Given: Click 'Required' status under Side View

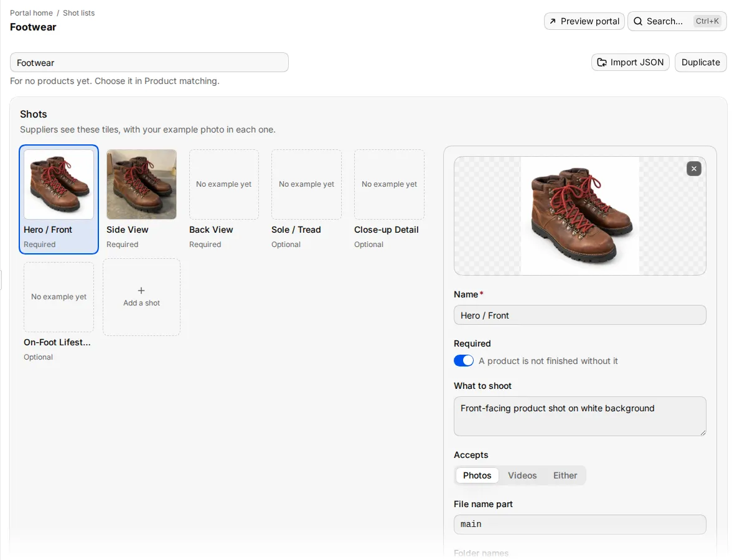Looking at the screenshot, I should coord(122,245).
